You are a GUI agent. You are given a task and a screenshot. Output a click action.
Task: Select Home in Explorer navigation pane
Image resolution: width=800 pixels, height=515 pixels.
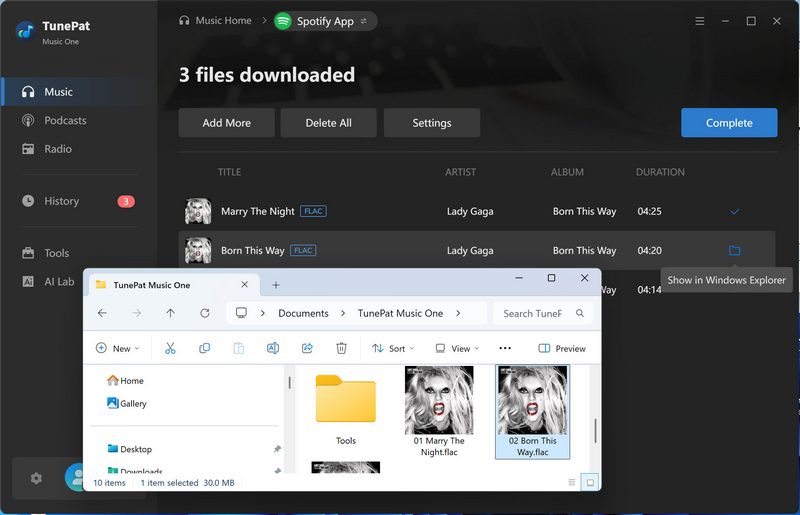(x=126, y=381)
